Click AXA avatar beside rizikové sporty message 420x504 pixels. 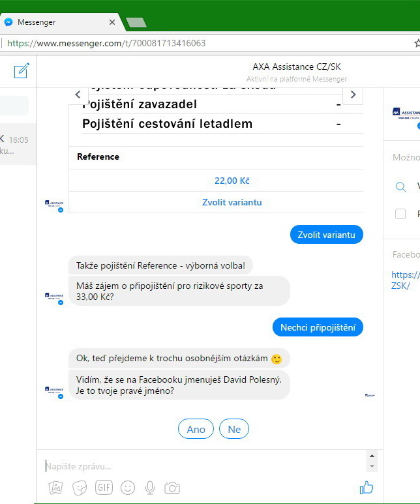tap(54, 298)
